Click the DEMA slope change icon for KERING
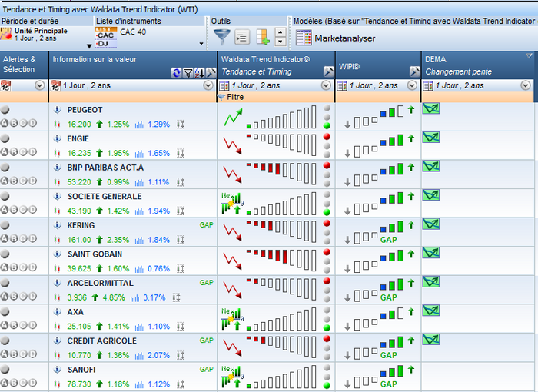 coord(431,224)
